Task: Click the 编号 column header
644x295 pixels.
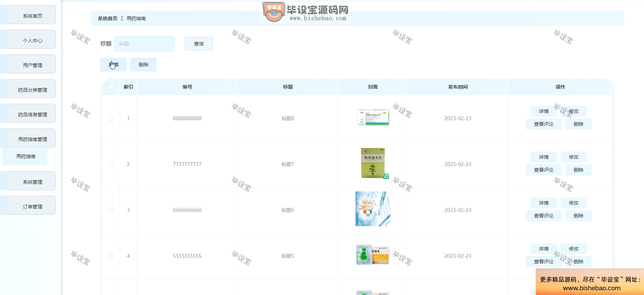Action: pos(187,87)
